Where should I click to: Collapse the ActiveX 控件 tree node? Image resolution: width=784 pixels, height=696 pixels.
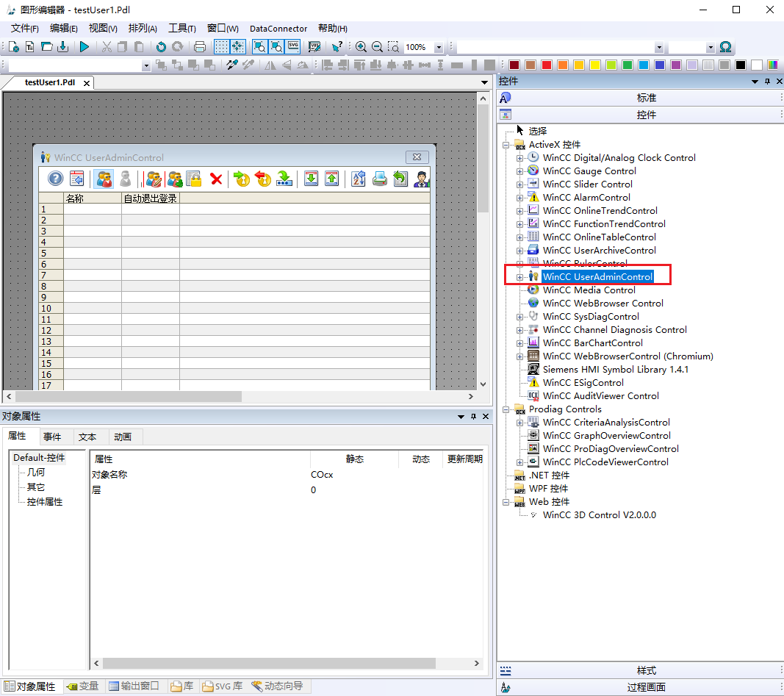pyautogui.click(x=506, y=145)
